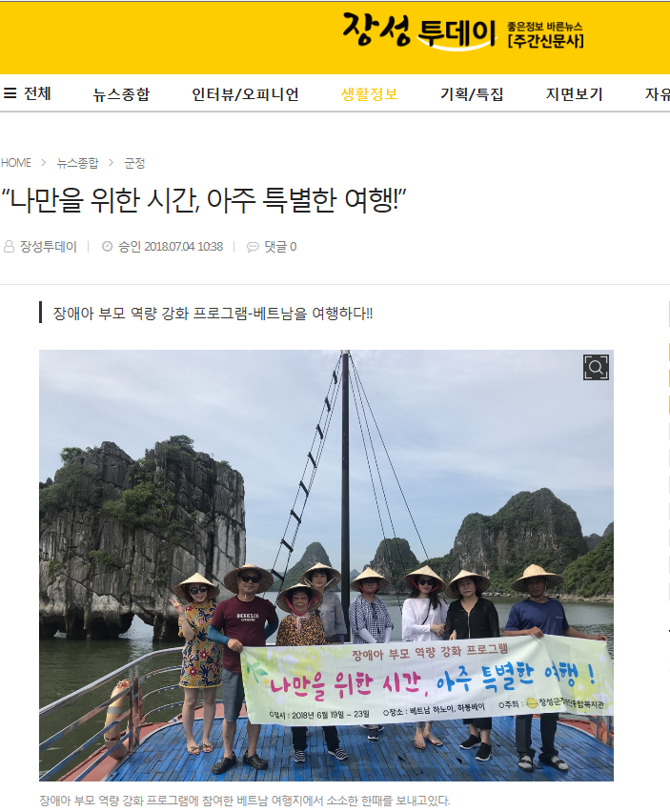Screen dimensions: 670x812
Task: Open the Ha Long Bay group photo
Action: click(326, 565)
